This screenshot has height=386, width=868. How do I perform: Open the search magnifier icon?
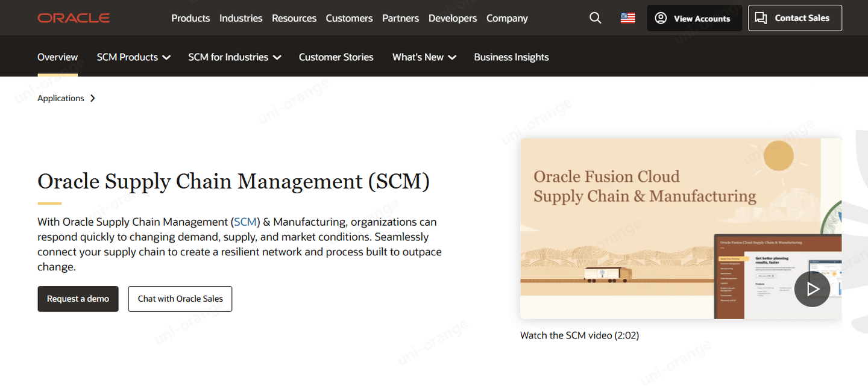595,18
